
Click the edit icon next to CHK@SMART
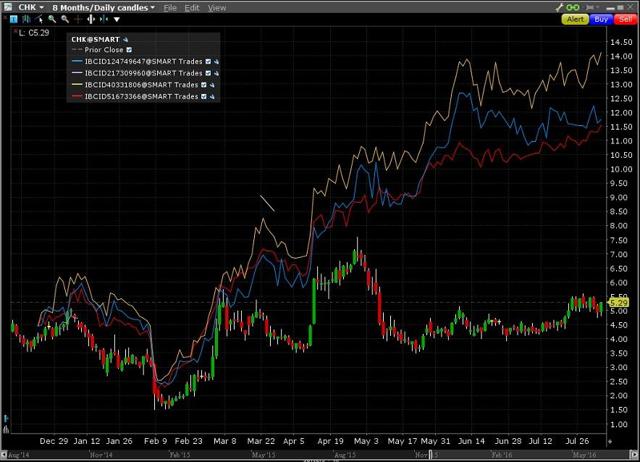tap(125, 40)
